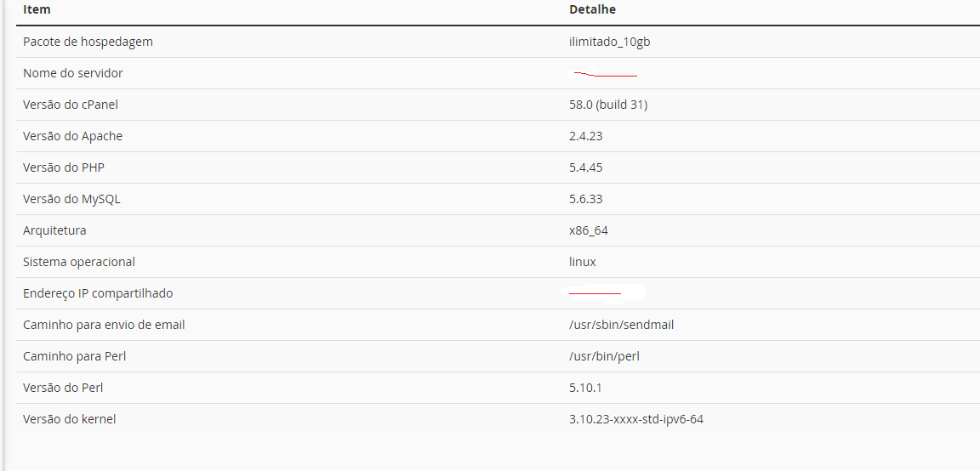Click the /usr/bin/perl path value
This screenshot has height=471, width=980.
(604, 356)
